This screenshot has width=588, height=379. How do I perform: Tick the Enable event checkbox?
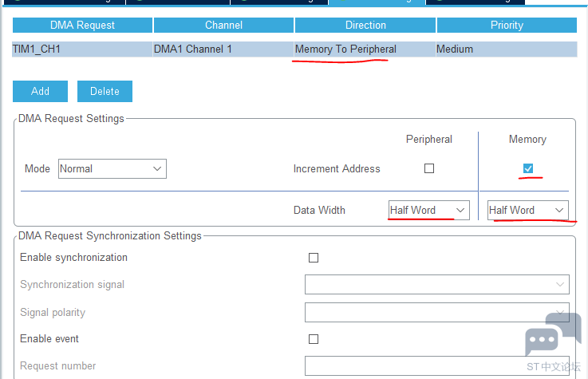314,339
